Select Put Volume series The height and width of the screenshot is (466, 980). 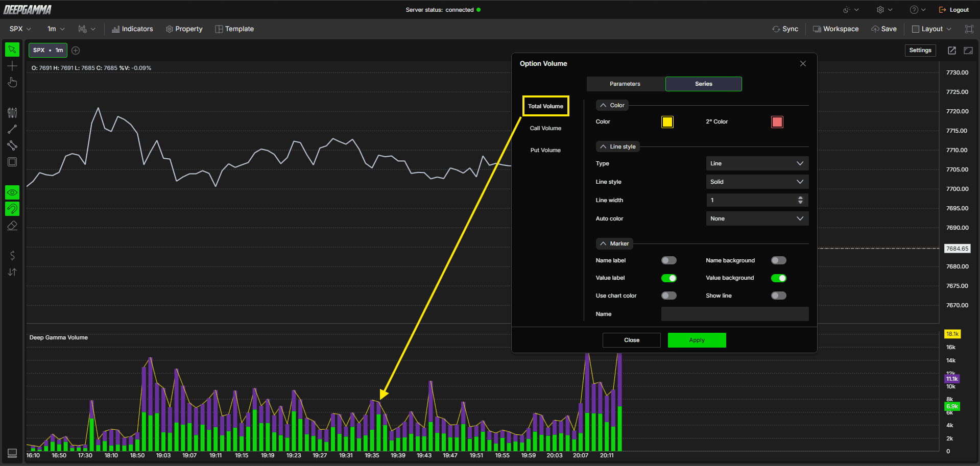[x=545, y=150]
